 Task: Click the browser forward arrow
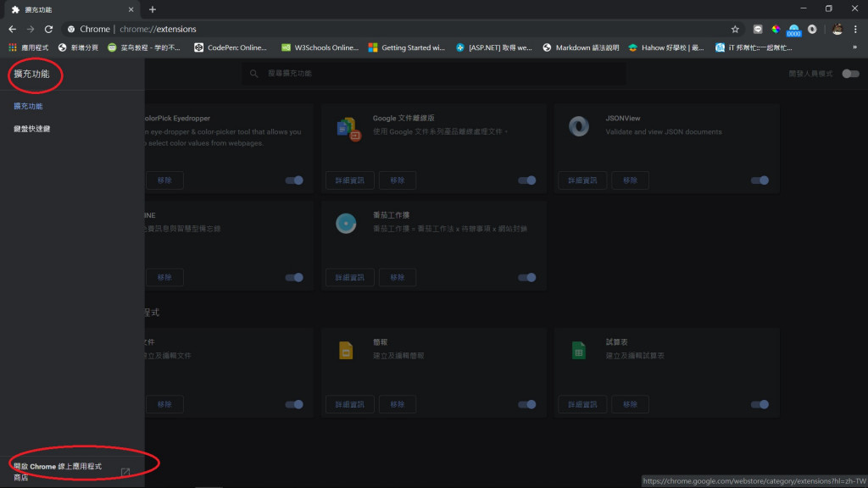(x=31, y=30)
